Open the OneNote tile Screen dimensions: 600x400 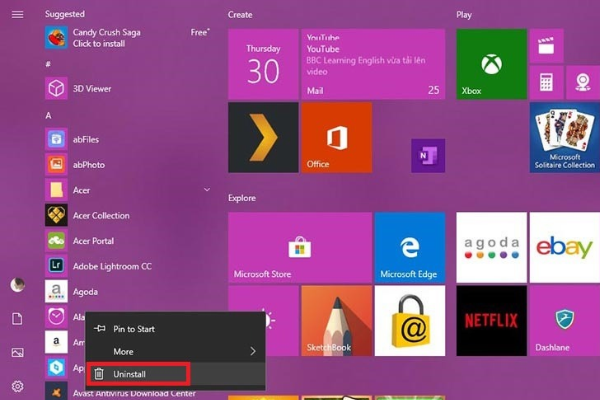click(x=428, y=155)
